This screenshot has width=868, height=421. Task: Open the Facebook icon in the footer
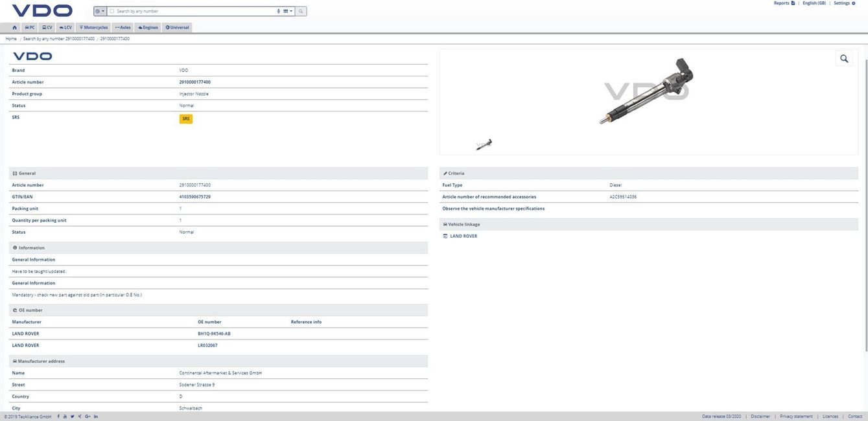58,416
